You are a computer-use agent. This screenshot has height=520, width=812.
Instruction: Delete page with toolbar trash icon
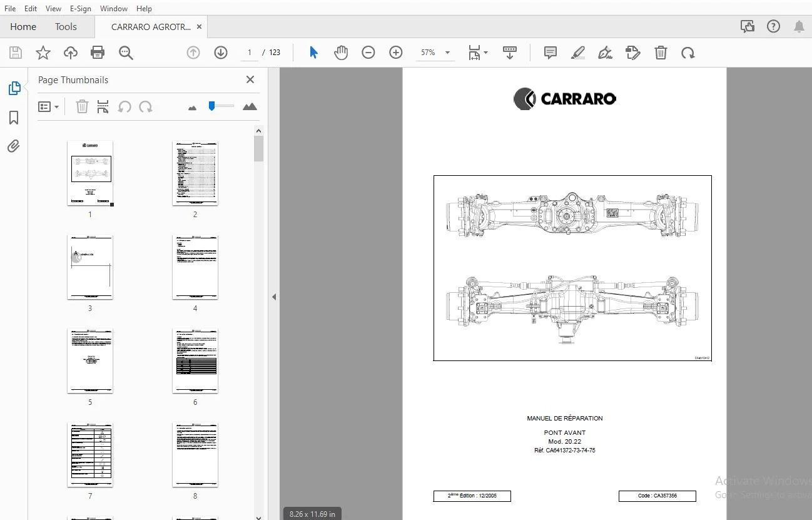tap(661, 53)
